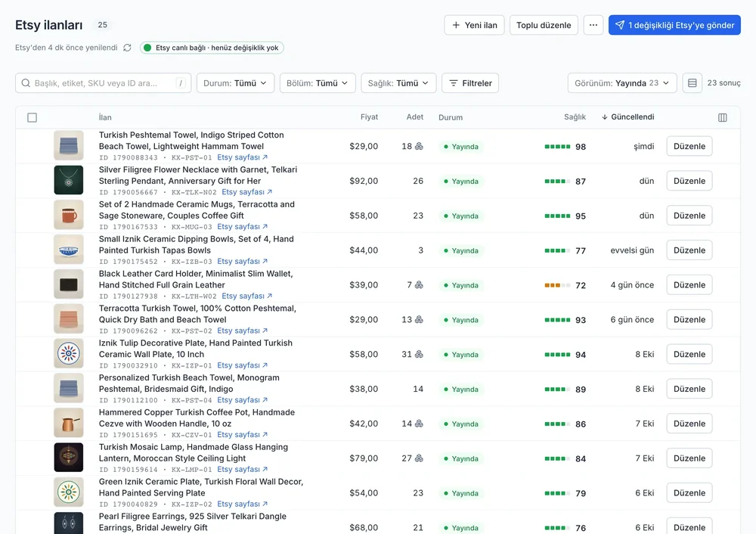The width and height of the screenshot is (756, 534).
Task: Sort by the Sağlık column header
Action: [x=575, y=117]
